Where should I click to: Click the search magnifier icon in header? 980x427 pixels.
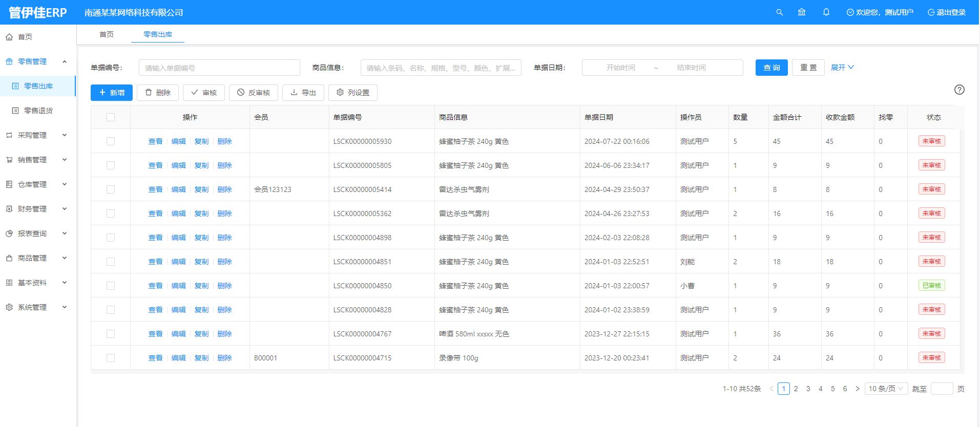pos(779,12)
